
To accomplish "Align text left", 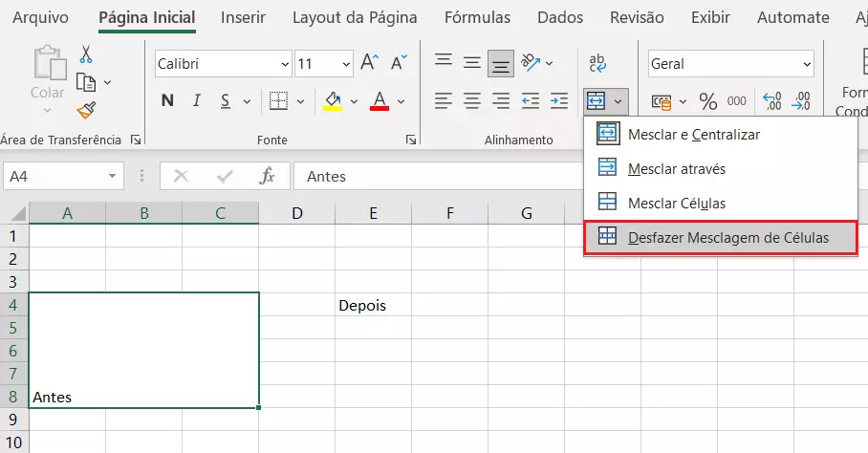I will tap(444, 100).
